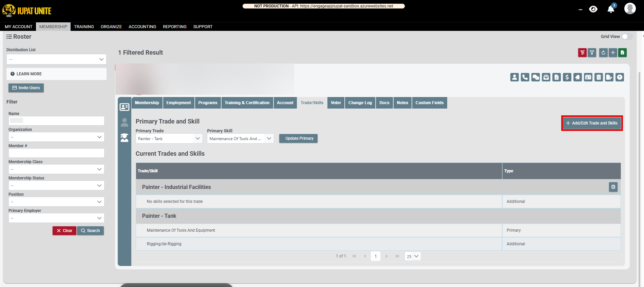Open the Primary Skill dropdown
This screenshot has width=644, height=287.
click(240, 138)
